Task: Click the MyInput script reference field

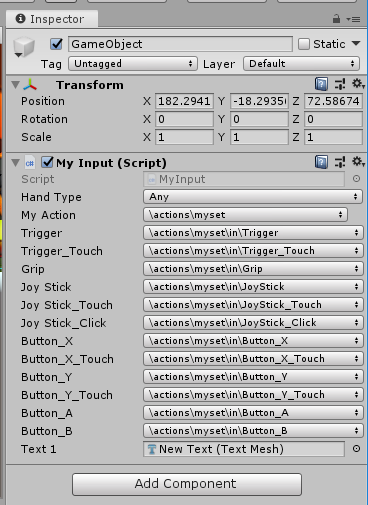Action: [x=244, y=179]
